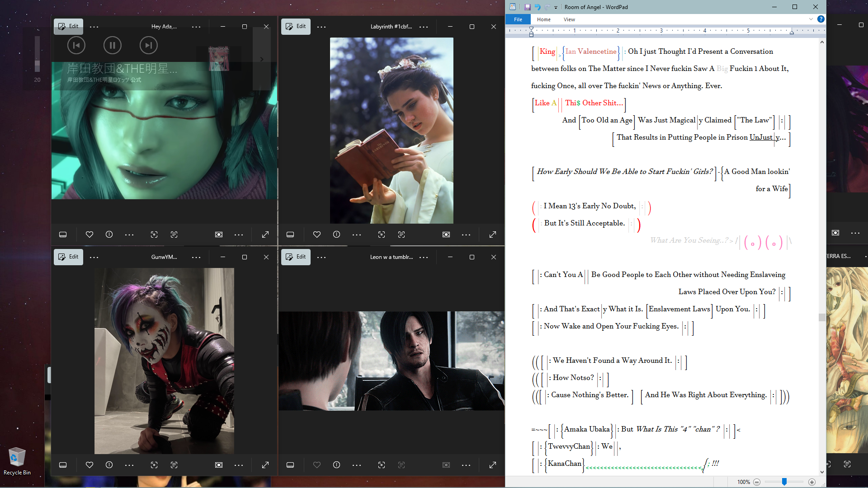Click Edit in Leon photo window
868x488 pixels.
tap(296, 257)
